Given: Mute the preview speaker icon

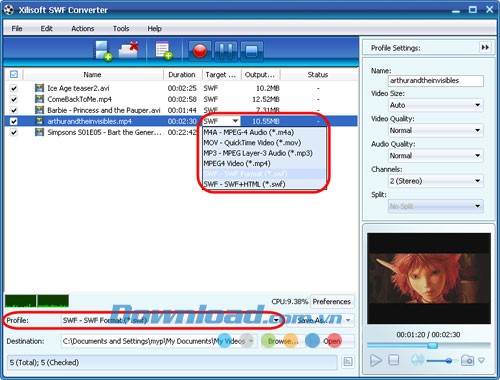Looking at the screenshot, I should (417, 360).
